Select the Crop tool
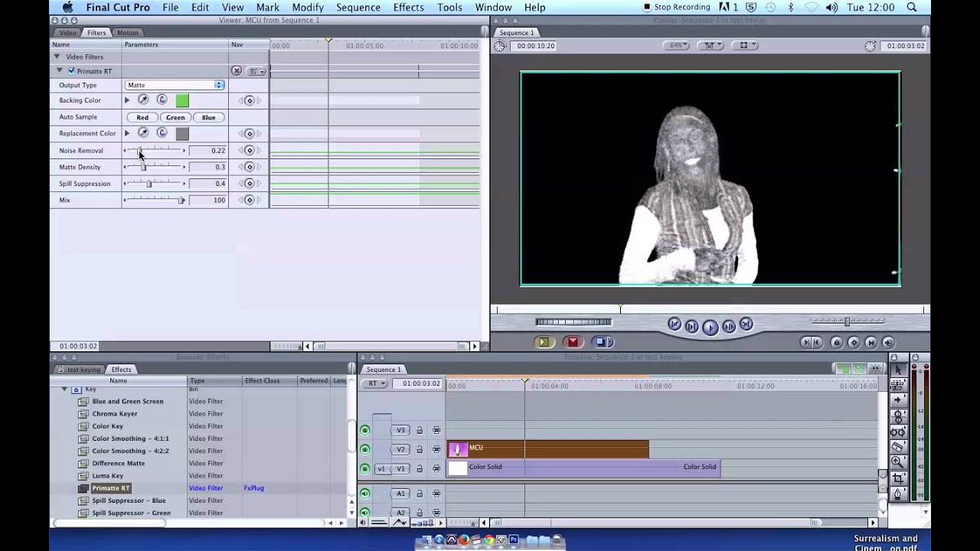 897,478
